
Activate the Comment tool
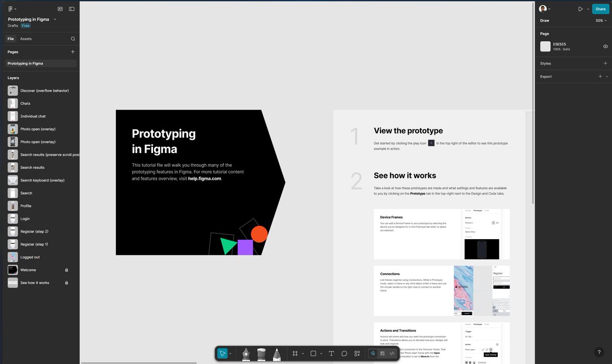344,353
